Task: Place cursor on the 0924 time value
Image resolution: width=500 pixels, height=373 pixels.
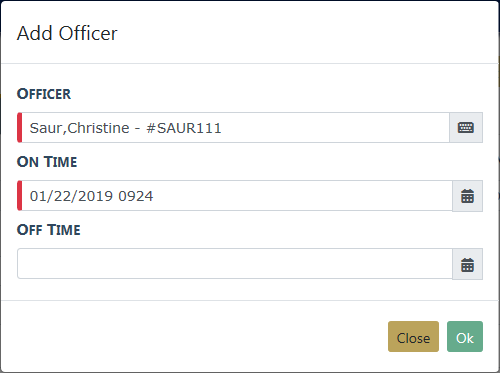Action: coord(136,196)
